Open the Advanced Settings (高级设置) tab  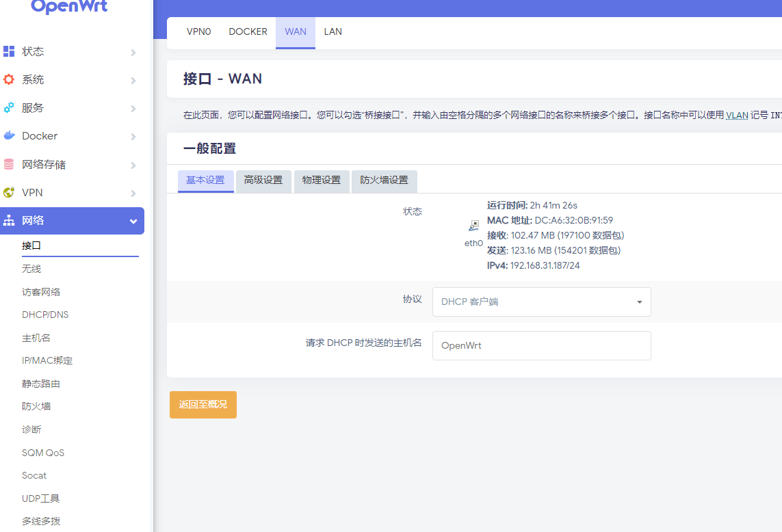263,181
